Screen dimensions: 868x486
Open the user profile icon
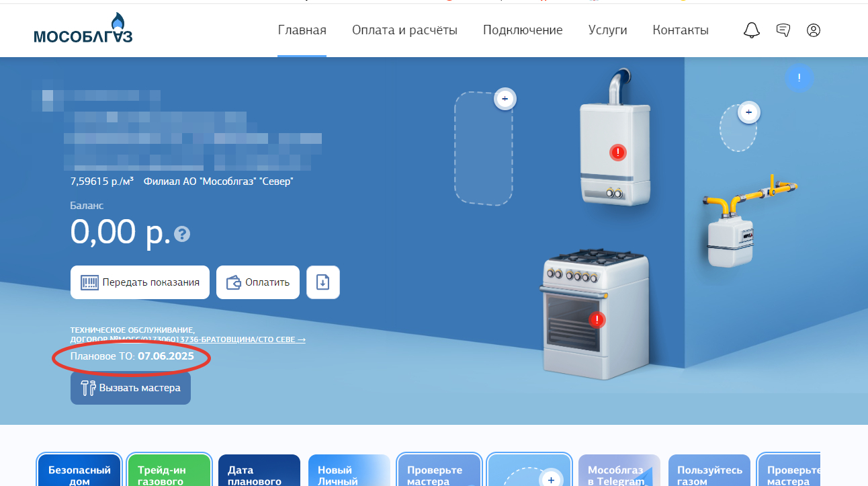814,30
